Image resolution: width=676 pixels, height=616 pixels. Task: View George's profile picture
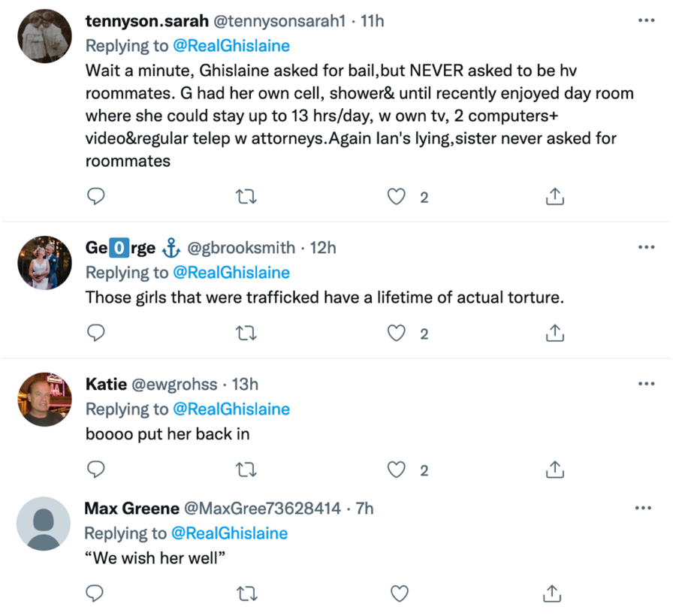44,262
